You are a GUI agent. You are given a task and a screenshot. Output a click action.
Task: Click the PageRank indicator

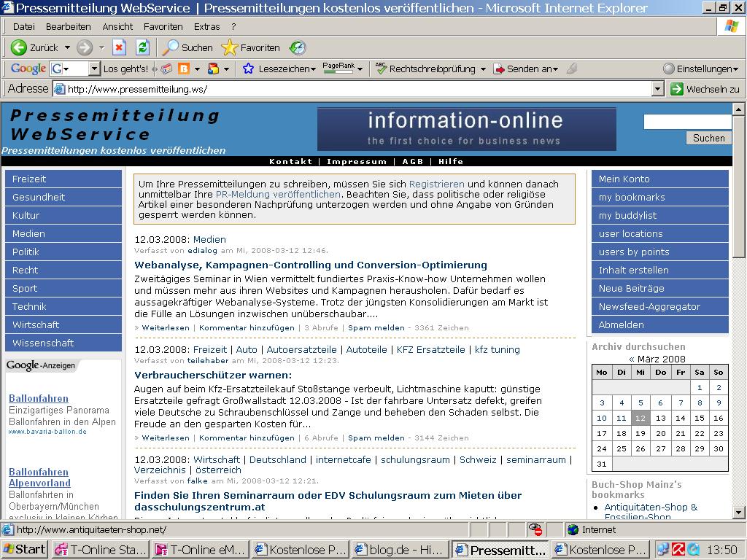(x=338, y=68)
